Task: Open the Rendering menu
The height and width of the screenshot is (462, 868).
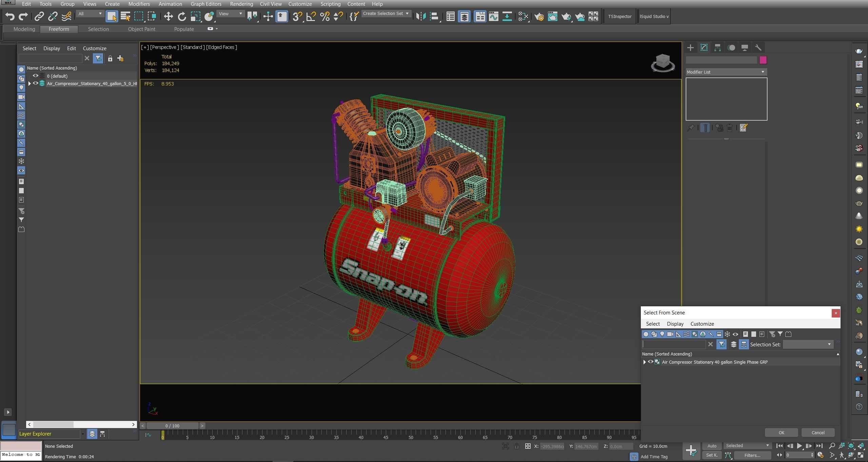Action: tap(241, 4)
